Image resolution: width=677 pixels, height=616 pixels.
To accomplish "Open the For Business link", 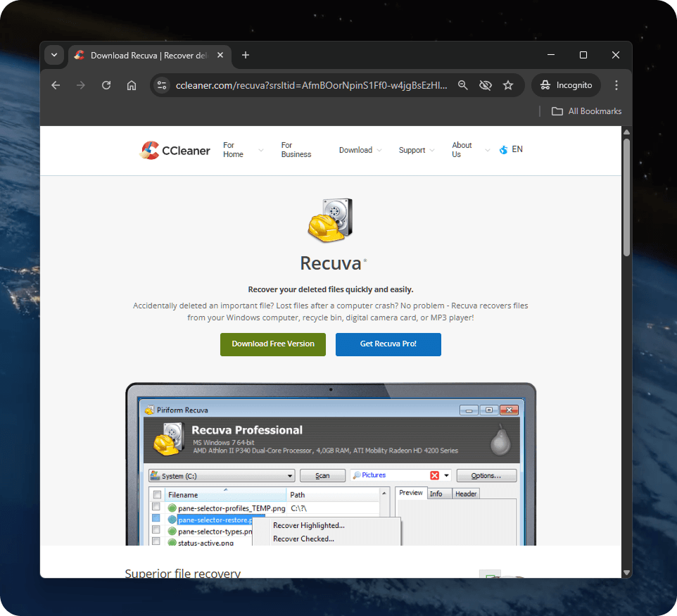I will pos(296,150).
